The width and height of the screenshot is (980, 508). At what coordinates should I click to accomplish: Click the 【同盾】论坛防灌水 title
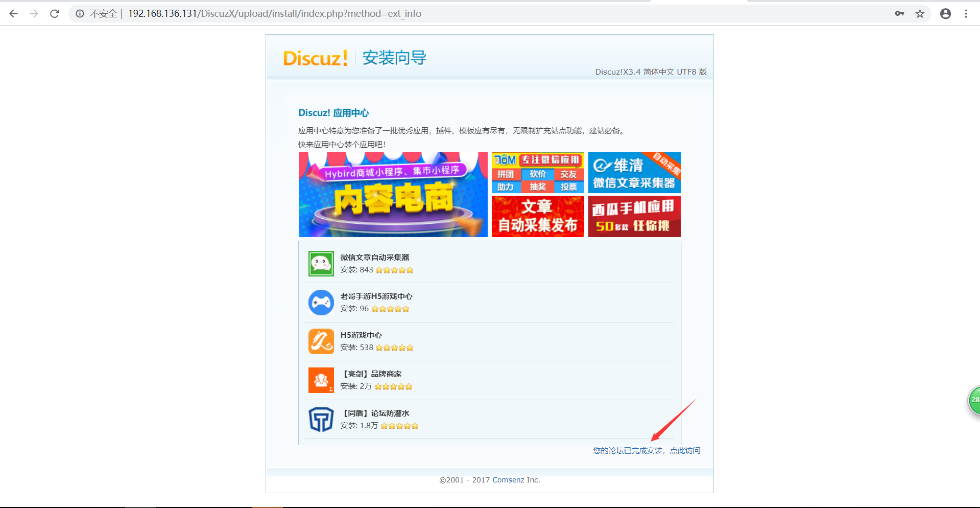pos(375,413)
